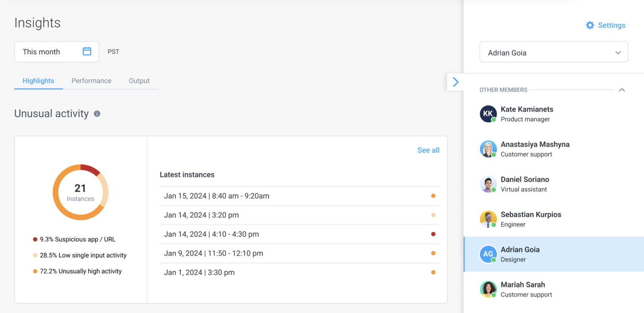Switch to the Performance tab

(x=91, y=81)
